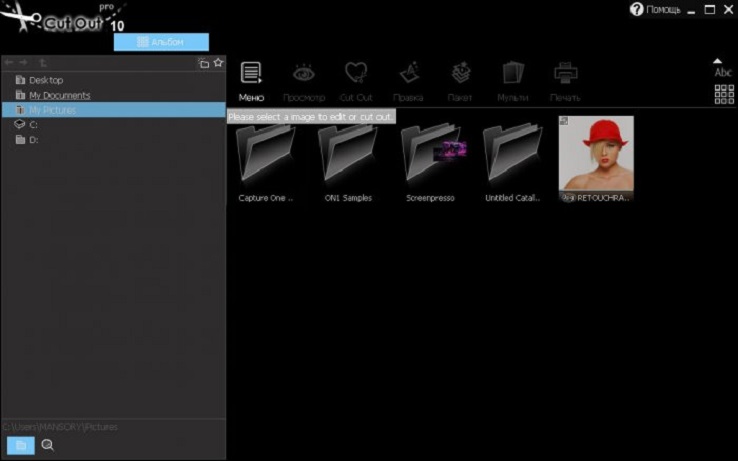Image resolution: width=738 pixels, height=461 pixels.
Task: Open the Capture One folder
Action: 265,161
